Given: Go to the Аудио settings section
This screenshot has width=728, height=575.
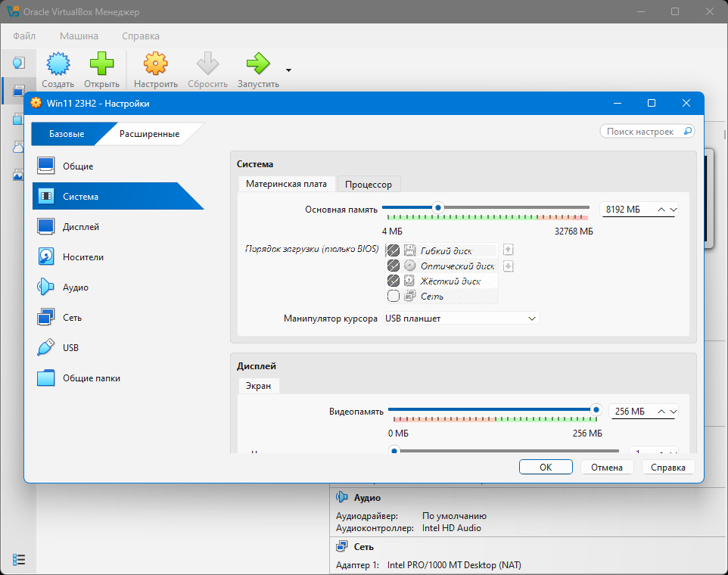Looking at the screenshot, I should 75,287.
